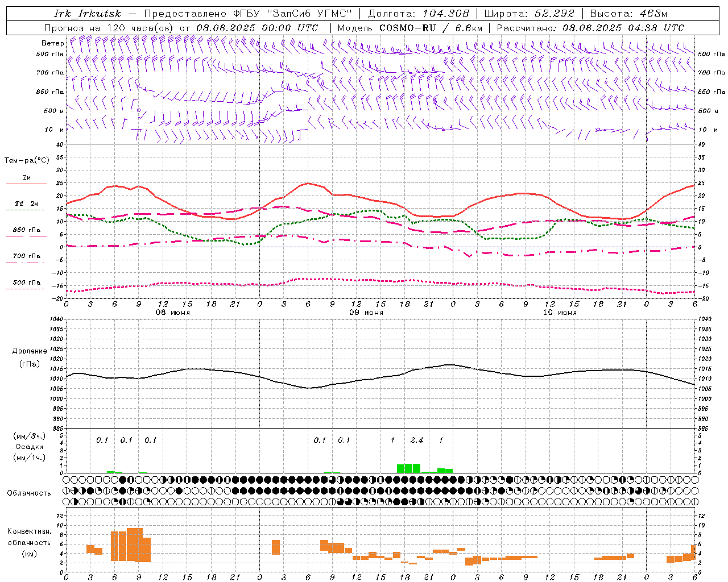Click the Ветер panel label

[52, 43]
